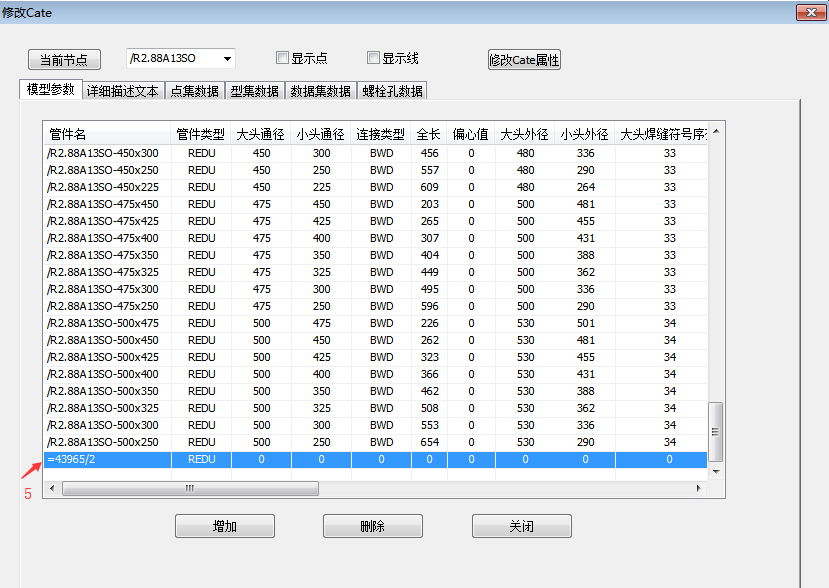The width and height of the screenshot is (829, 588).
Task: Enable the 显示线 checkbox
Action: [373, 58]
